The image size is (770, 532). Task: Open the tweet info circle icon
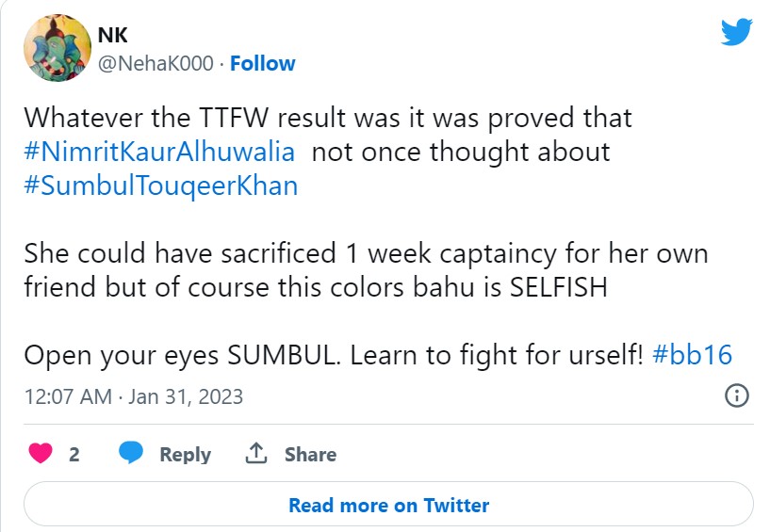736,395
